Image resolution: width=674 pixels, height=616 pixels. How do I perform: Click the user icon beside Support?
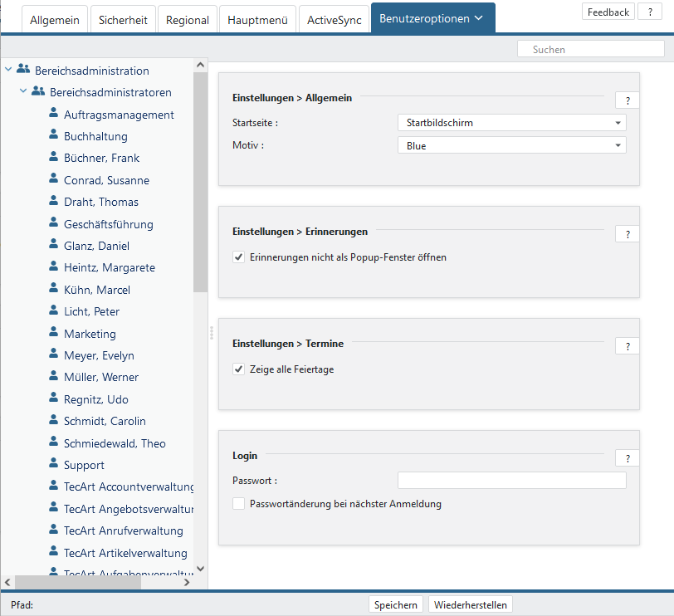(53, 465)
